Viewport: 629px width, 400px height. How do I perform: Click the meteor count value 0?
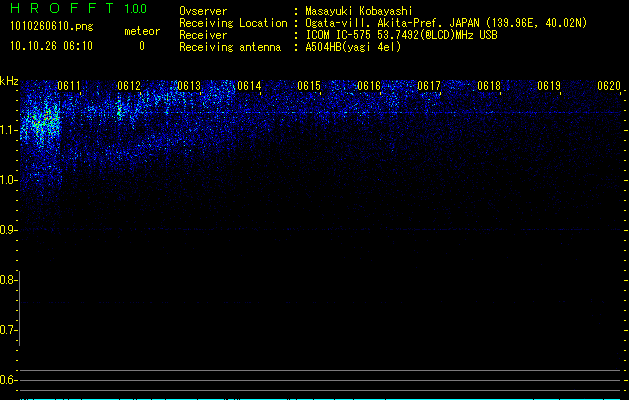142,46
